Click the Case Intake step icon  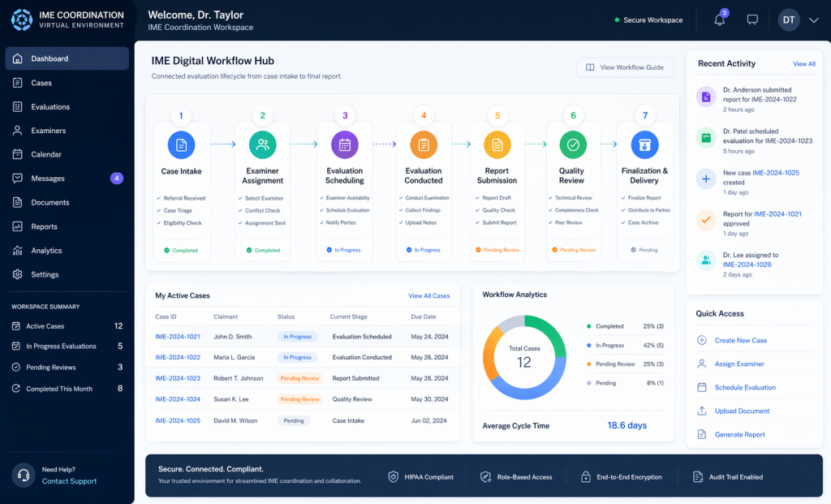(x=181, y=144)
